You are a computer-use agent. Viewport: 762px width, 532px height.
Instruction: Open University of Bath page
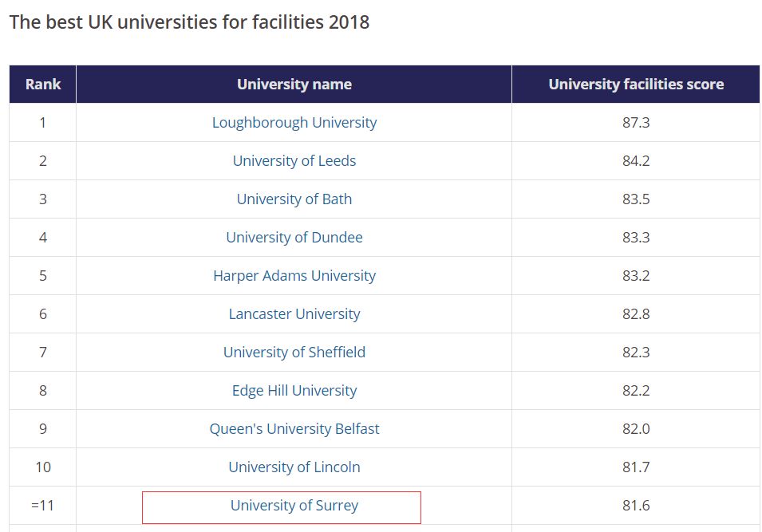click(294, 199)
